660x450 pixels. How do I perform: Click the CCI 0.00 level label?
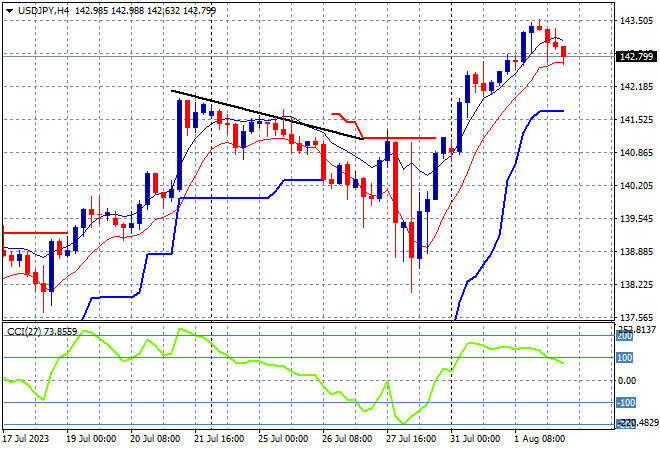pyautogui.click(x=627, y=381)
